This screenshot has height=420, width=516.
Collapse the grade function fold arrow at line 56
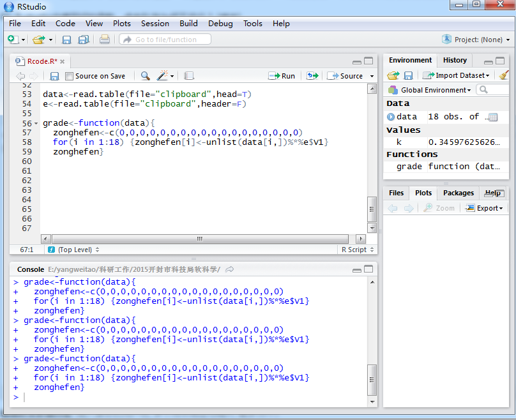click(x=36, y=123)
